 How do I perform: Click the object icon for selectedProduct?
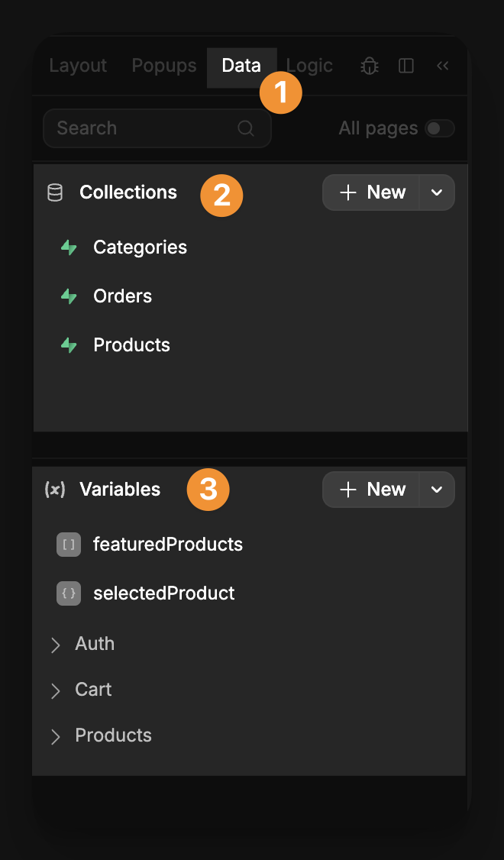coord(68,593)
